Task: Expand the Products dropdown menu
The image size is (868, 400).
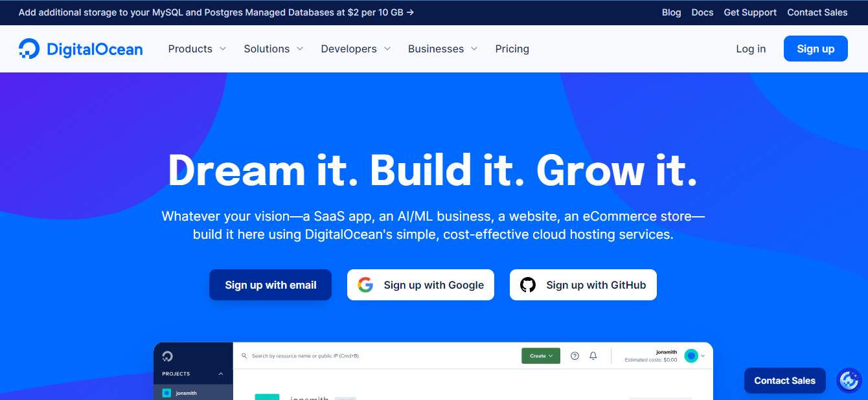Action: (x=197, y=49)
